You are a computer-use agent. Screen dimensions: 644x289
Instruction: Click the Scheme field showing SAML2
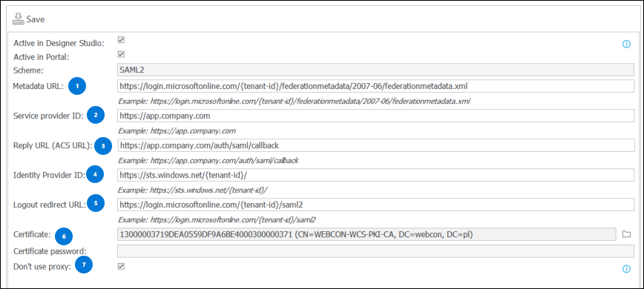(376, 70)
